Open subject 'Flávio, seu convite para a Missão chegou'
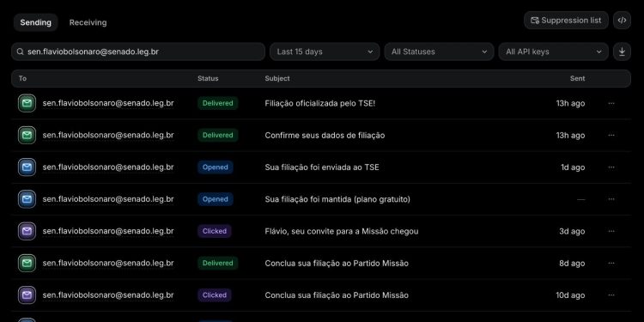This screenshot has width=644, height=322. 342,232
